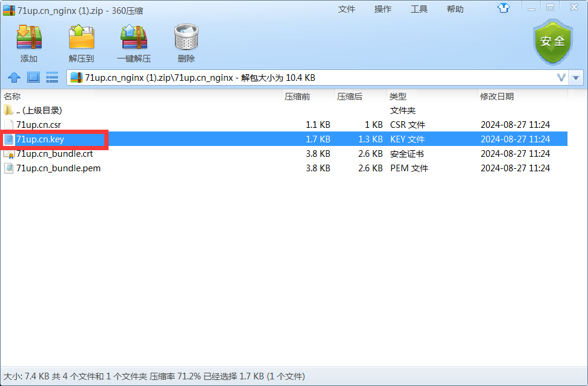This screenshot has width=588, height=386.
Task: Switch to large icon view mode
Action: click(x=33, y=78)
